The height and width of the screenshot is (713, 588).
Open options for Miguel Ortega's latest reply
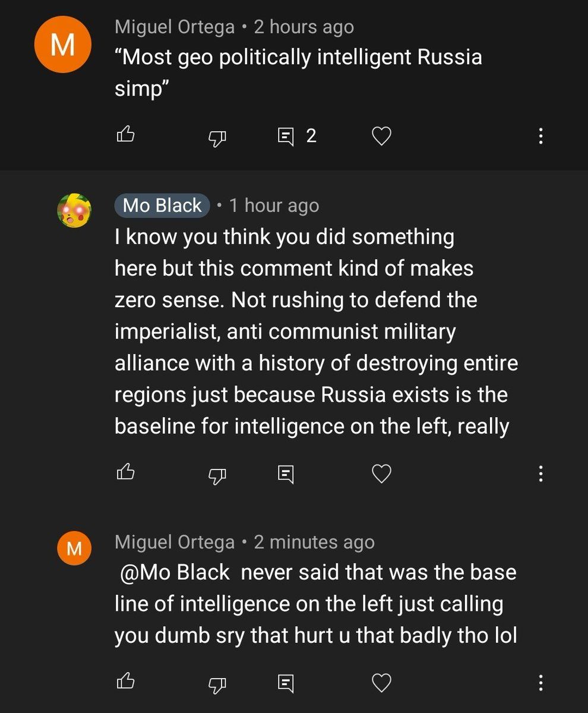coord(540,682)
